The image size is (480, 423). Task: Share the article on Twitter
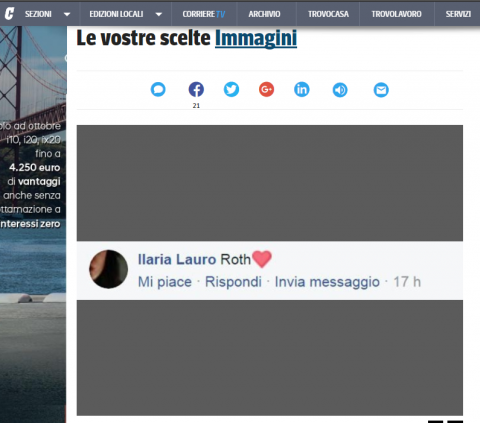coord(231,90)
